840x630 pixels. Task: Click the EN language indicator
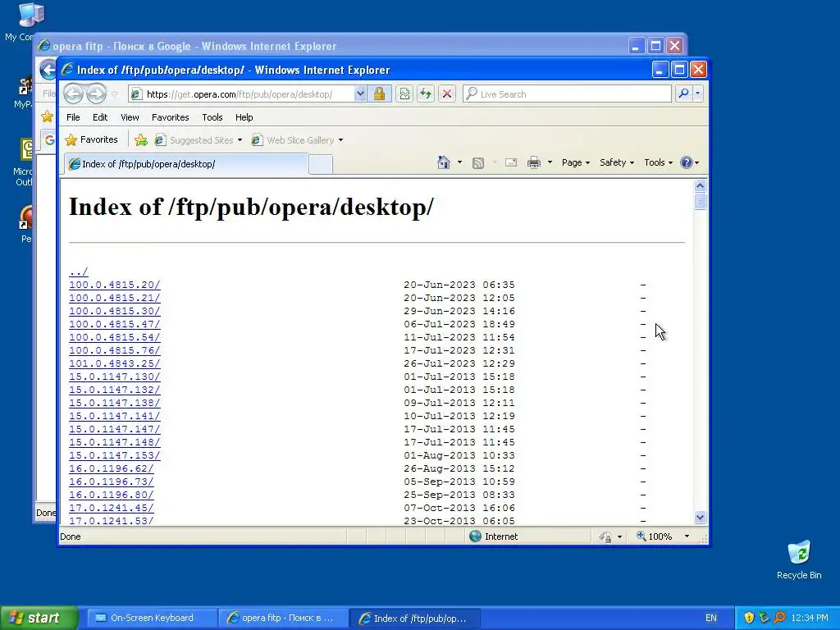(711, 618)
